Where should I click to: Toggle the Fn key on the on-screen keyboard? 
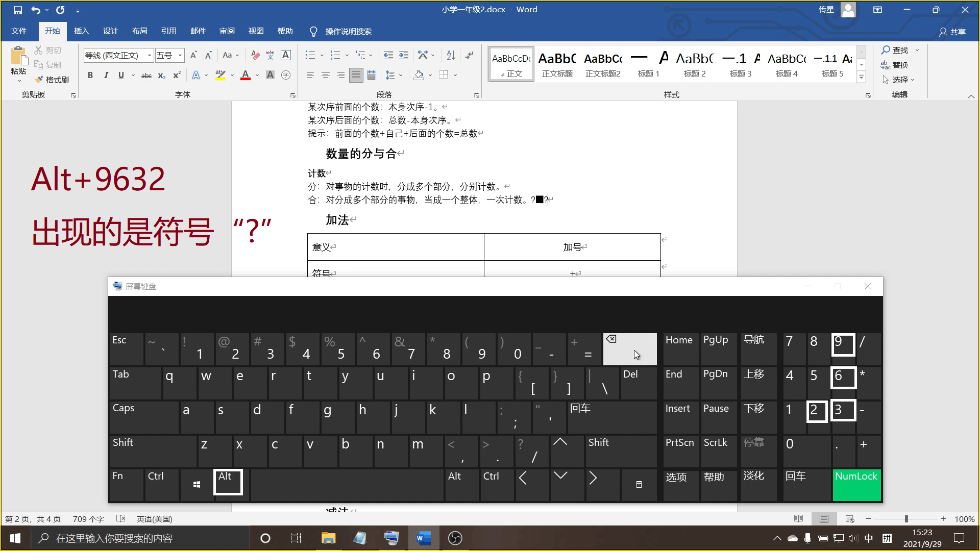pos(127,485)
